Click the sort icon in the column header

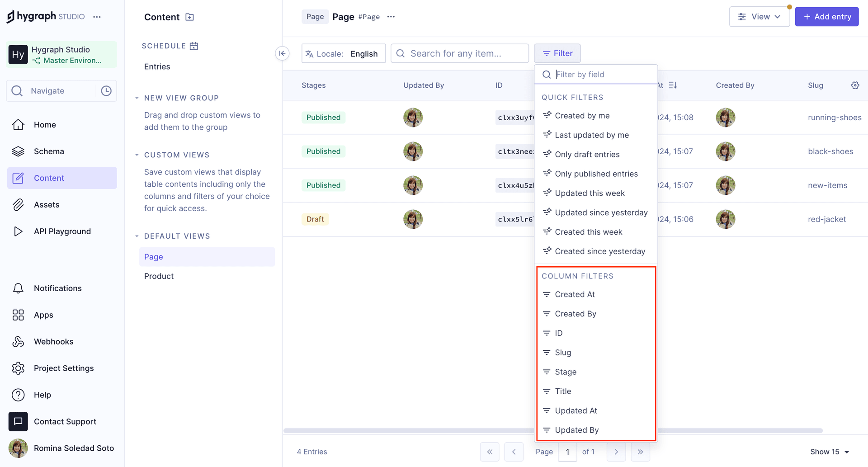click(673, 85)
